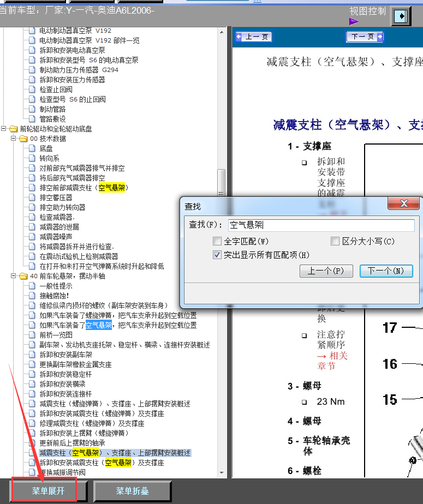Click the view control arrow icon button

401,16
